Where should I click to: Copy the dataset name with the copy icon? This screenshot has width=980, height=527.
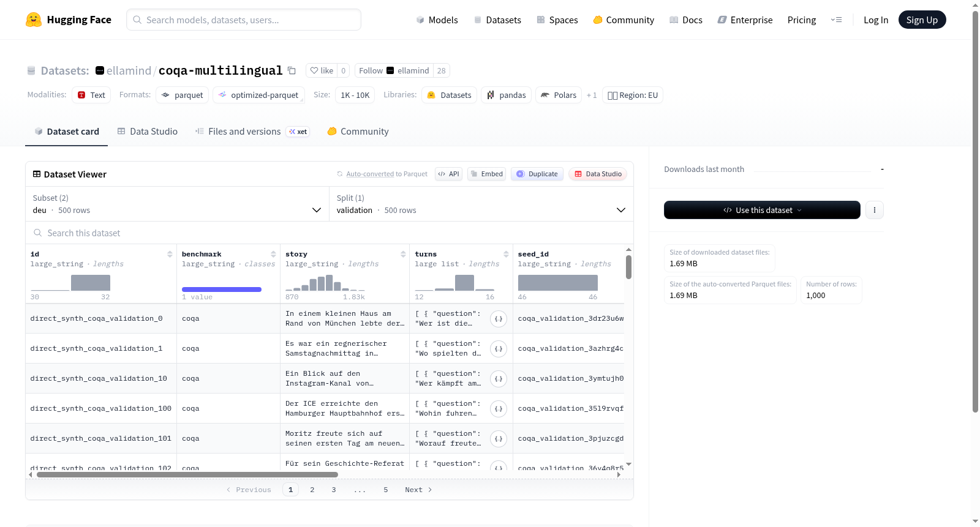pyautogui.click(x=292, y=71)
